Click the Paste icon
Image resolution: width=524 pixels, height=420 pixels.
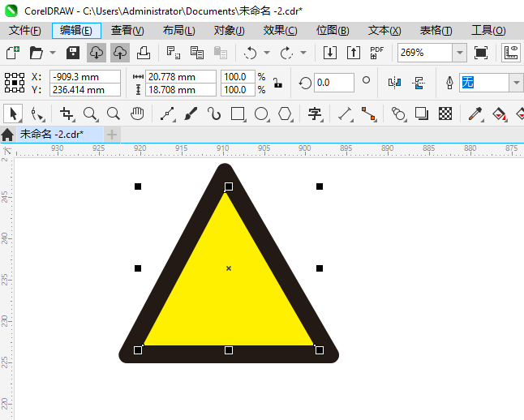(221, 53)
